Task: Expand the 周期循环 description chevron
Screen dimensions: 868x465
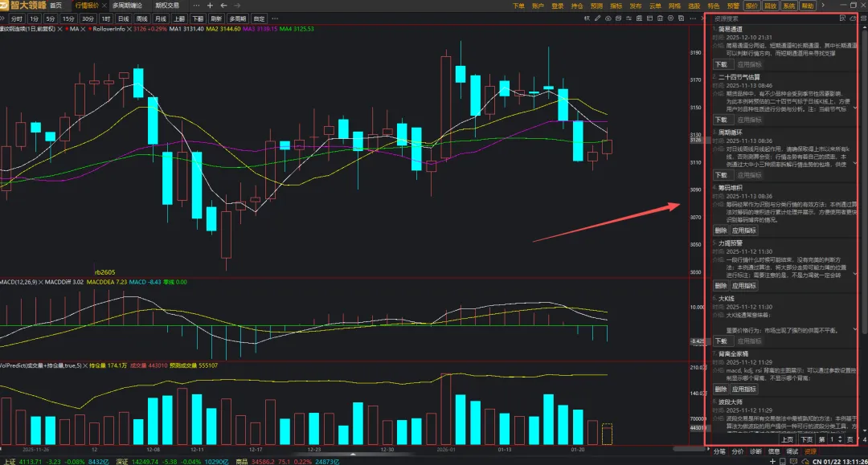Action: [x=856, y=164]
